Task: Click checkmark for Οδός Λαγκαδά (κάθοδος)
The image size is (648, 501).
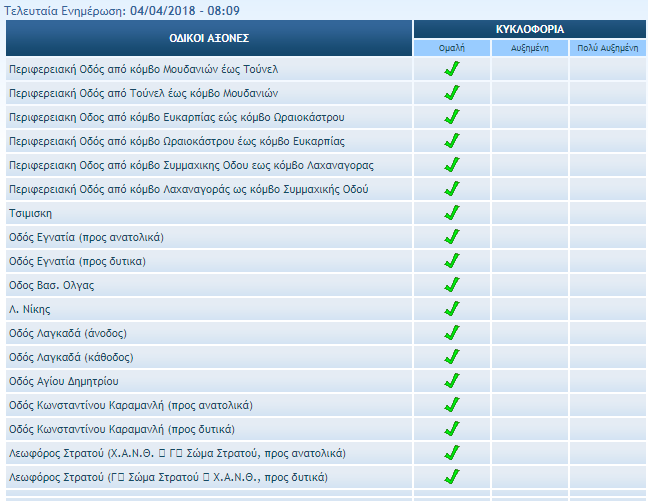Action: [451, 357]
